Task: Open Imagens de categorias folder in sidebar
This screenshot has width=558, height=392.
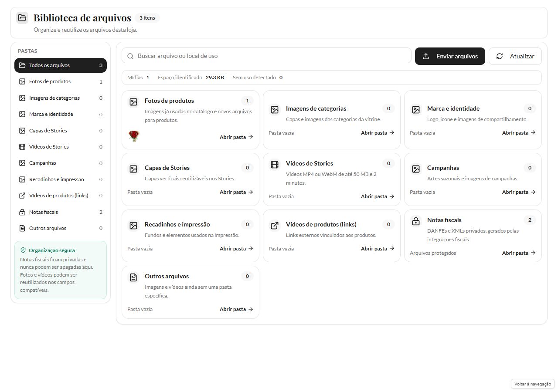Action: tap(61, 98)
